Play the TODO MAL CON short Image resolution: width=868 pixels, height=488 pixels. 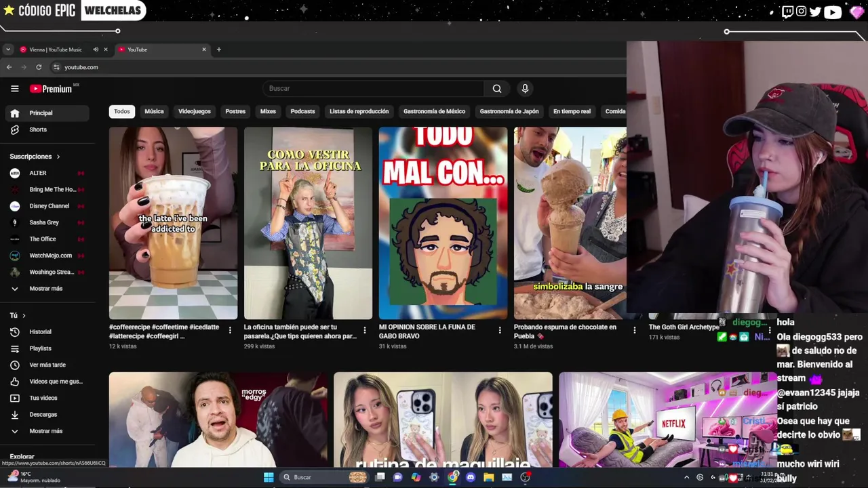coord(443,223)
